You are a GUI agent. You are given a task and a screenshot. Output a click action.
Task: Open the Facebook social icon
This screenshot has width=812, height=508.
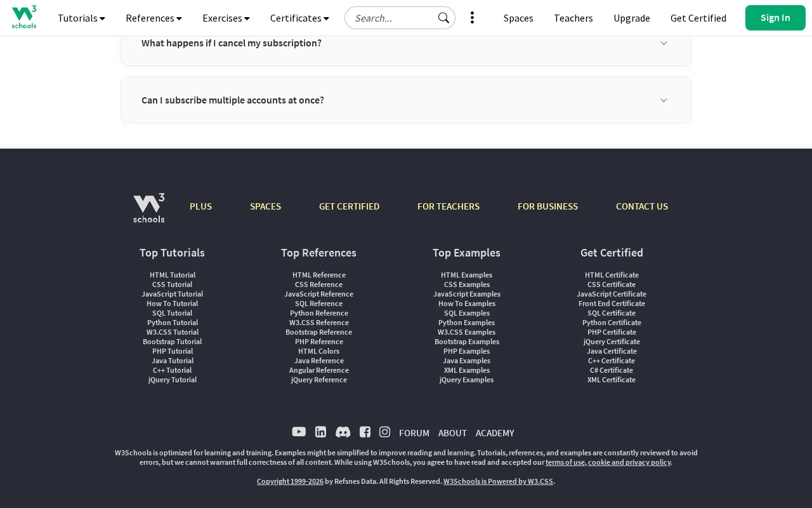(x=365, y=432)
